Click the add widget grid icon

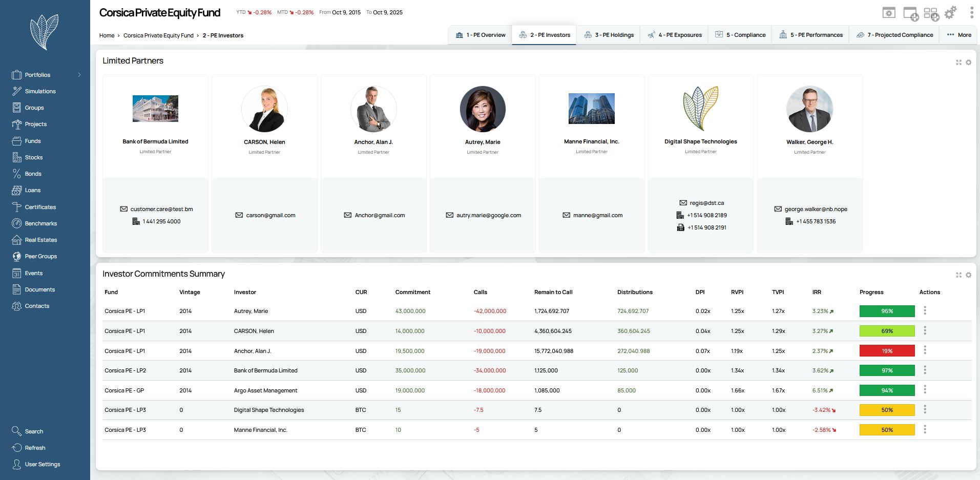click(x=931, y=13)
